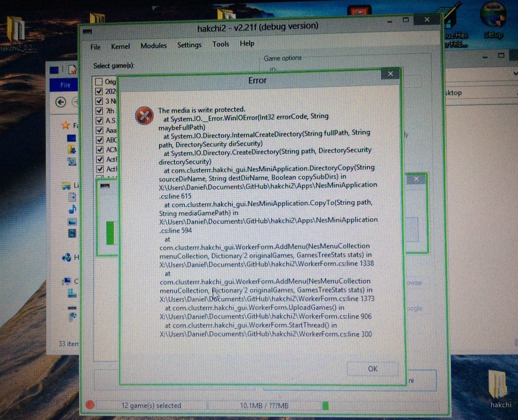Click the 'Game options' group label

(x=282, y=58)
